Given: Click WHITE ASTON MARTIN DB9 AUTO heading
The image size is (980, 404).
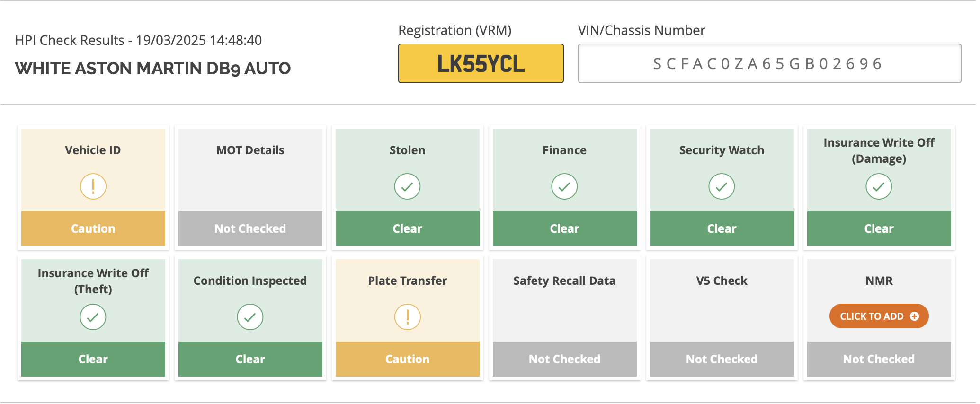Looking at the screenshot, I should click(153, 69).
